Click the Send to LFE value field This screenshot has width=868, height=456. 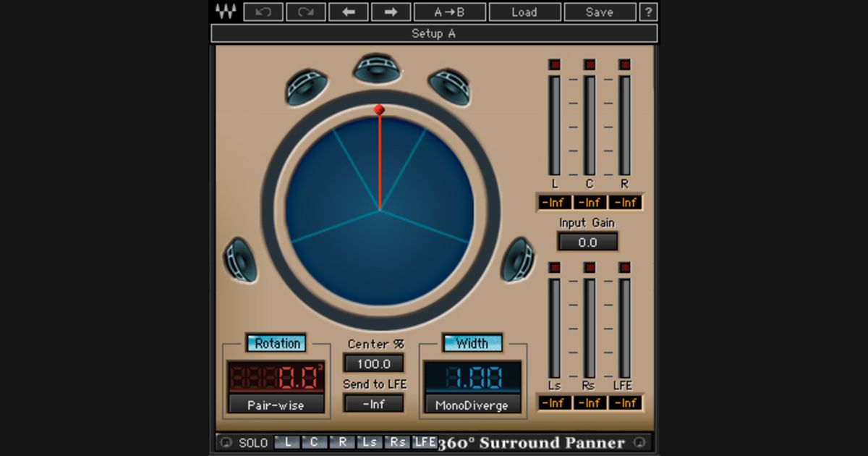[374, 404]
